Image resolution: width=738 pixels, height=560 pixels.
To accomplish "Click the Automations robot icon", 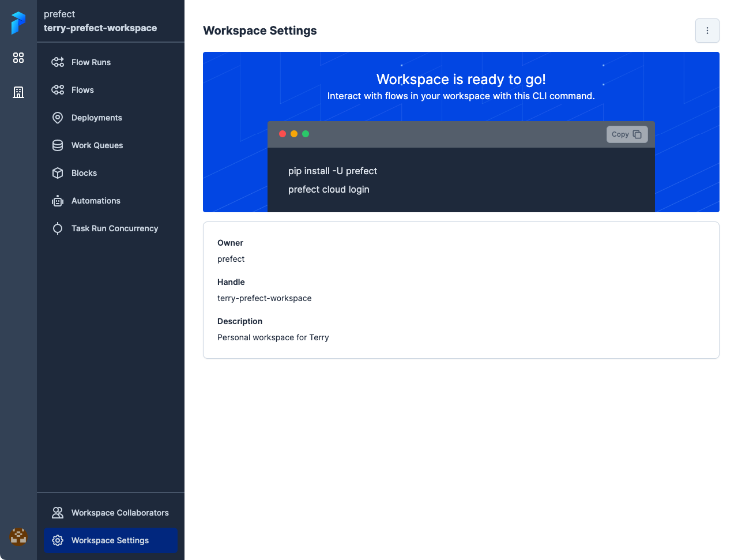I will [58, 201].
